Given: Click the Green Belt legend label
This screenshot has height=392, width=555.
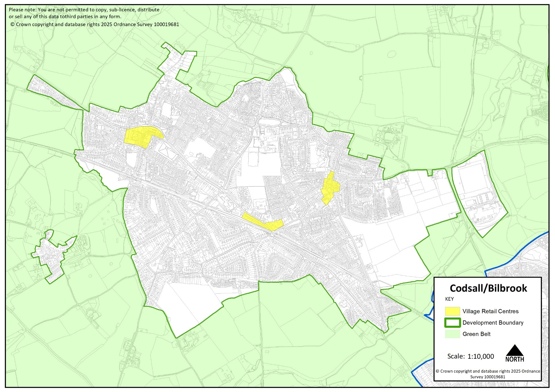Looking at the screenshot, I should pos(476,334).
